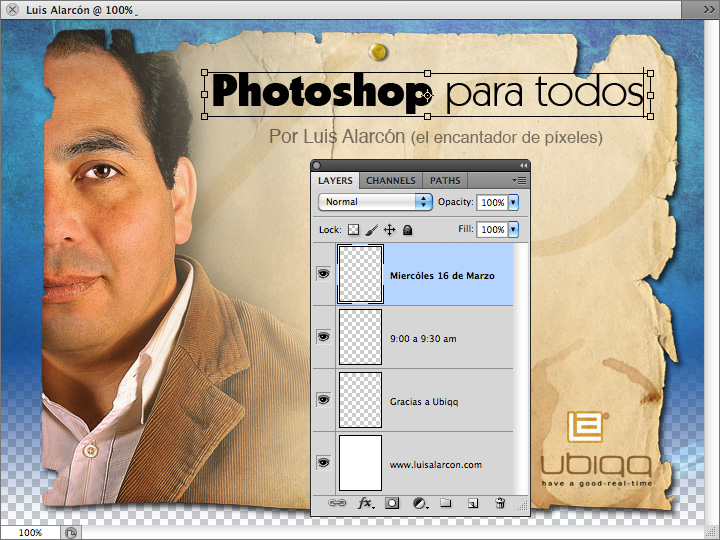Select the Gracias a Ubiqq layer thumbnail
The image size is (720, 540).
coord(360,400)
